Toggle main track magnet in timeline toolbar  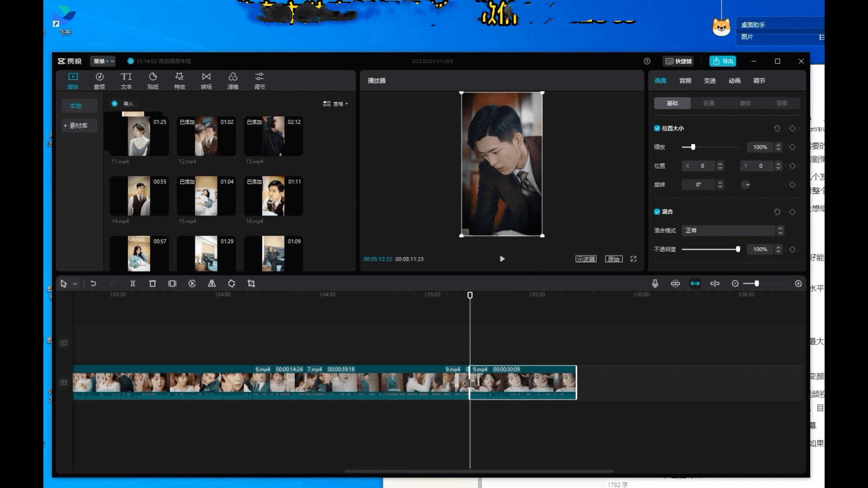pos(675,284)
